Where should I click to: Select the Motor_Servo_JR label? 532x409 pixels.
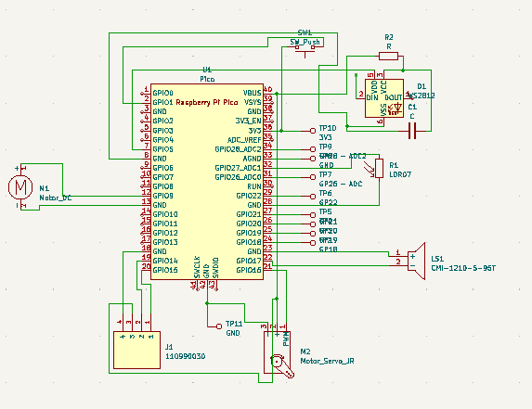coord(327,361)
